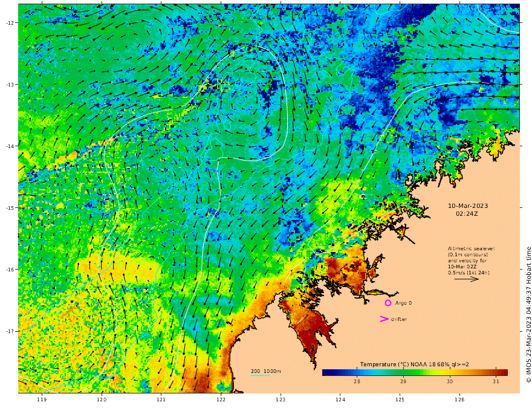The height and width of the screenshot is (411, 532).
Task: Click the temperature color bar
Action: (415, 372)
